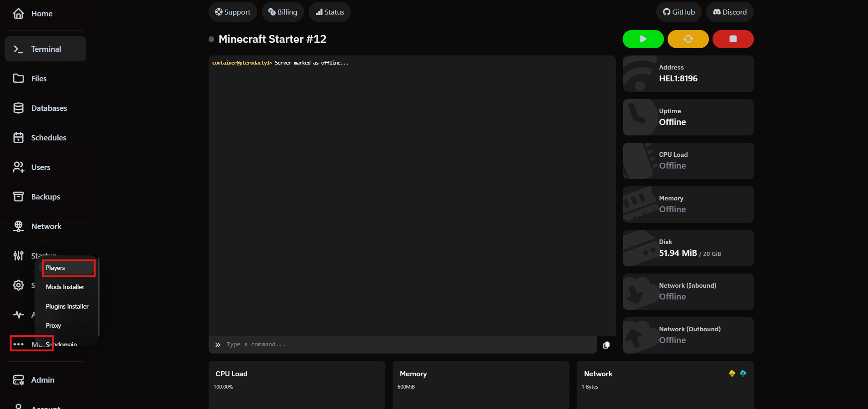Select Plugins Installer in the popup menu
868x409 pixels.
[x=67, y=306]
